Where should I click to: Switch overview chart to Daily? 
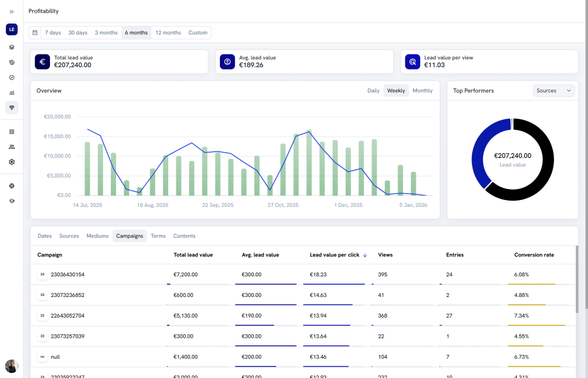pos(373,91)
